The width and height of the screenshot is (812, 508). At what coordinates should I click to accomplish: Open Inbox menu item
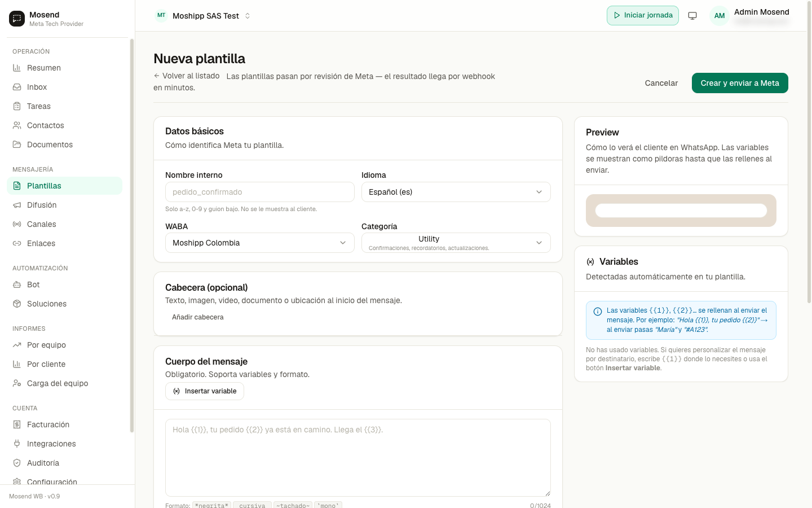click(64, 87)
